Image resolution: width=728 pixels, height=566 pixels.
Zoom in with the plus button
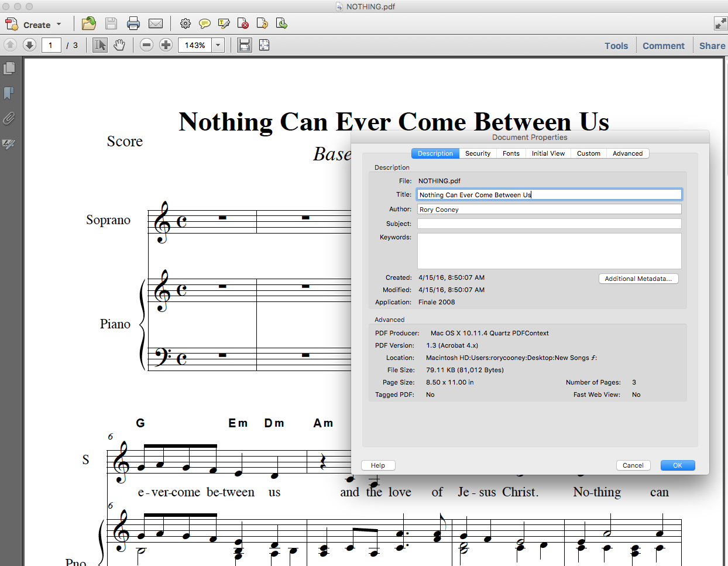(166, 45)
